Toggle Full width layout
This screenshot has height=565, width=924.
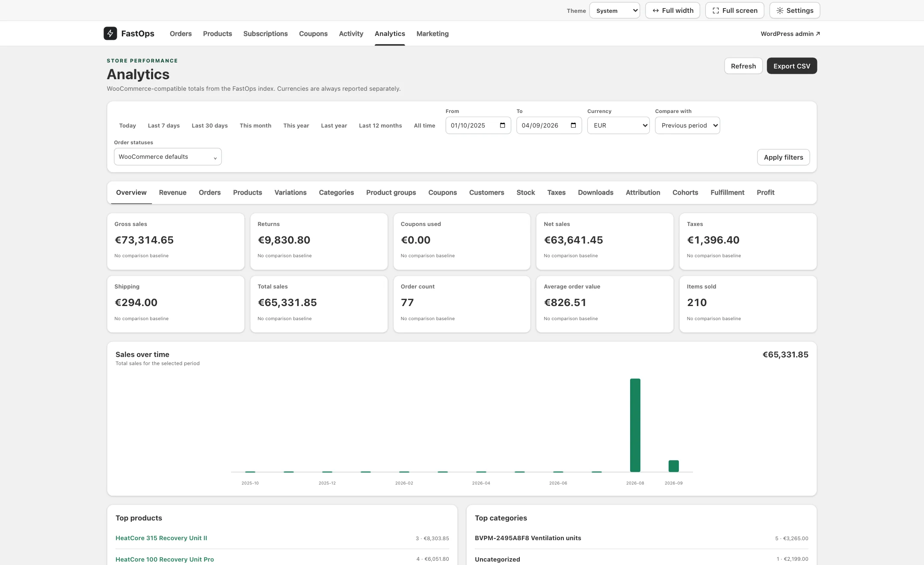pos(672,10)
